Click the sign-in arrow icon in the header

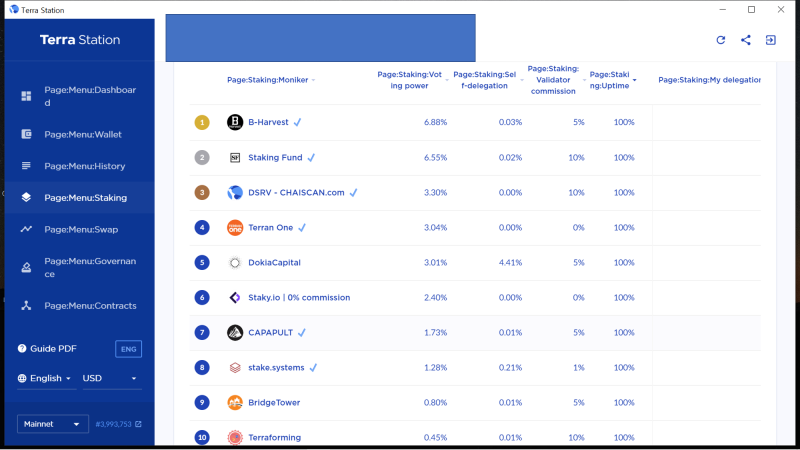click(x=770, y=40)
